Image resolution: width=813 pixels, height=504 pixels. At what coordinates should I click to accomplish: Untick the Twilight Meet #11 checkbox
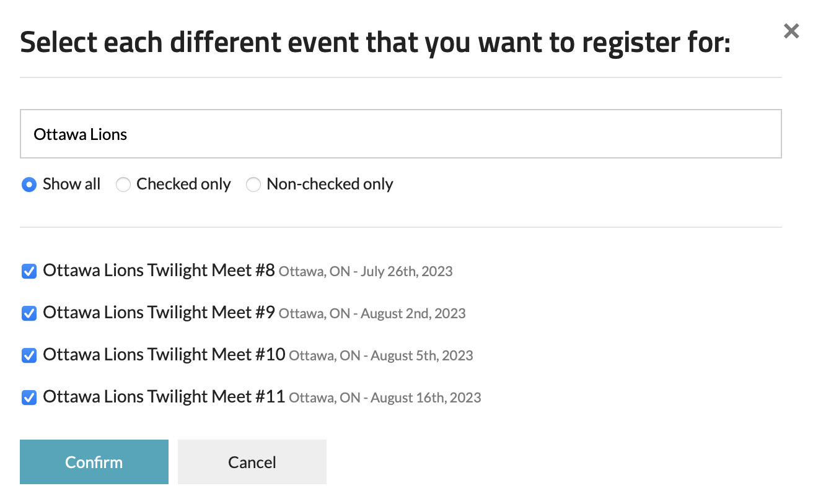coord(29,398)
